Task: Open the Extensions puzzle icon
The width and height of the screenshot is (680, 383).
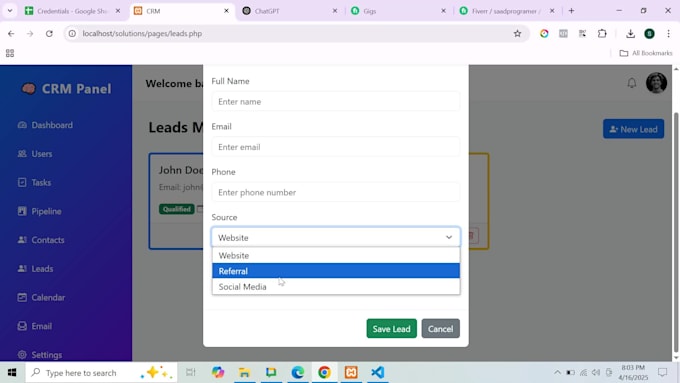Action: (x=602, y=33)
